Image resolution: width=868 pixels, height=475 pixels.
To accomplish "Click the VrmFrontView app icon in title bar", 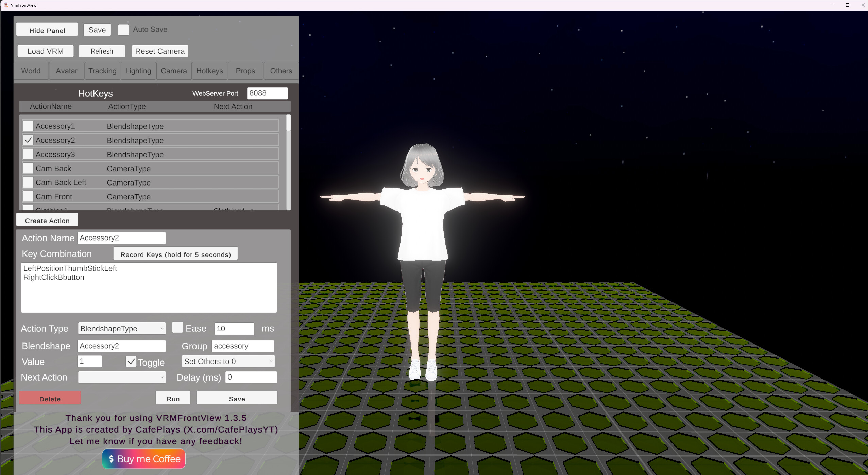I will pos(6,5).
